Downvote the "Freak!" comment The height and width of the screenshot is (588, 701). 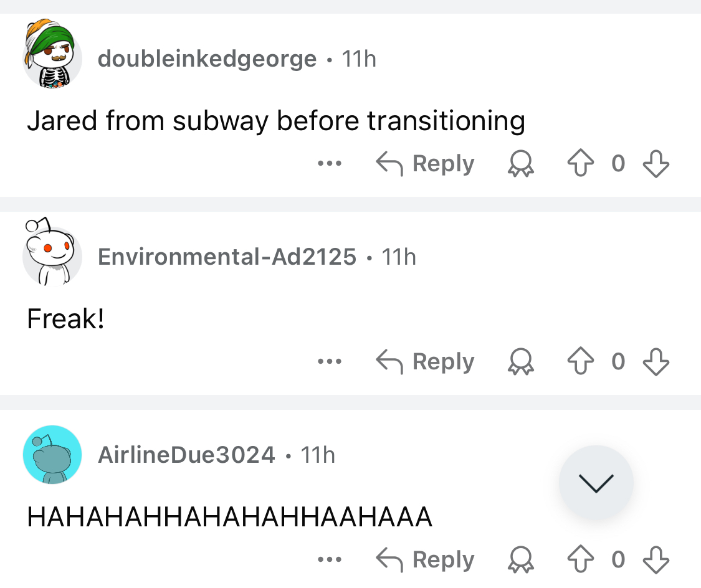[x=656, y=362]
